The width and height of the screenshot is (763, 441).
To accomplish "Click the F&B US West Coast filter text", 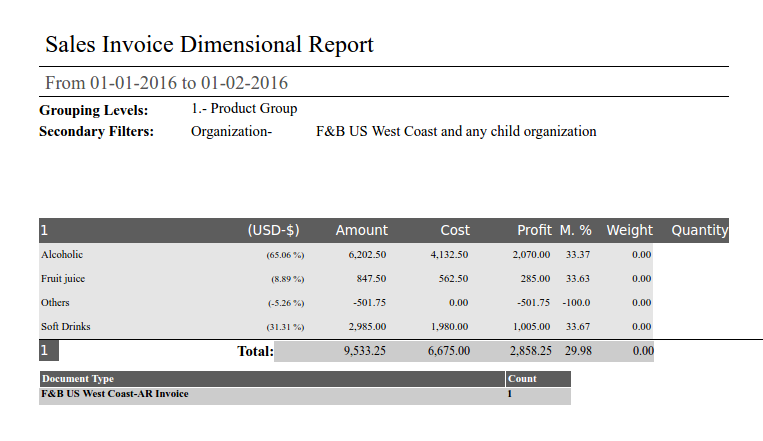I will pyautogui.click(x=456, y=131).
